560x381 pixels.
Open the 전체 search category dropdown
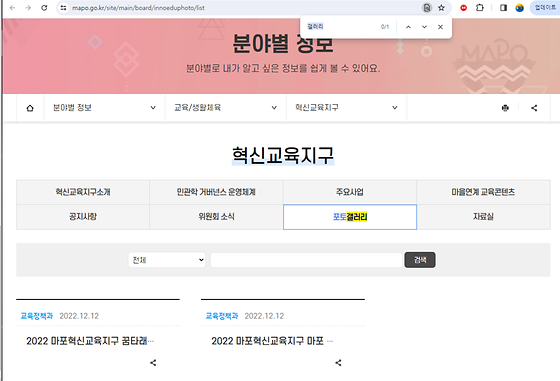[x=167, y=260]
